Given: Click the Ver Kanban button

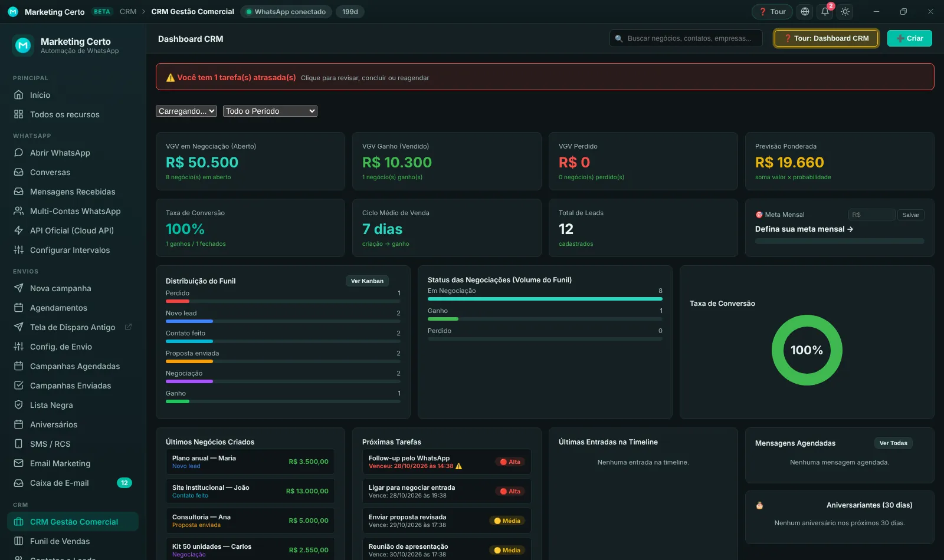Looking at the screenshot, I should pyautogui.click(x=367, y=281).
